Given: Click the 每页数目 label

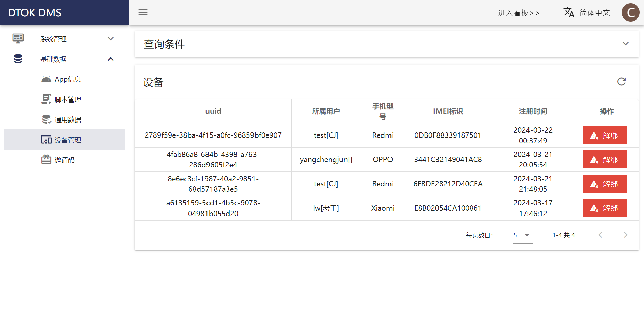Looking at the screenshot, I should pos(479,235).
